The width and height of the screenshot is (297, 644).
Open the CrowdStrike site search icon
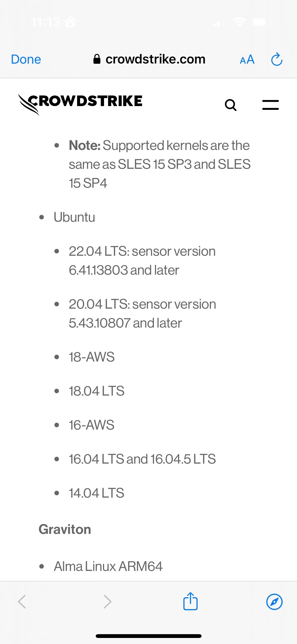click(x=230, y=105)
